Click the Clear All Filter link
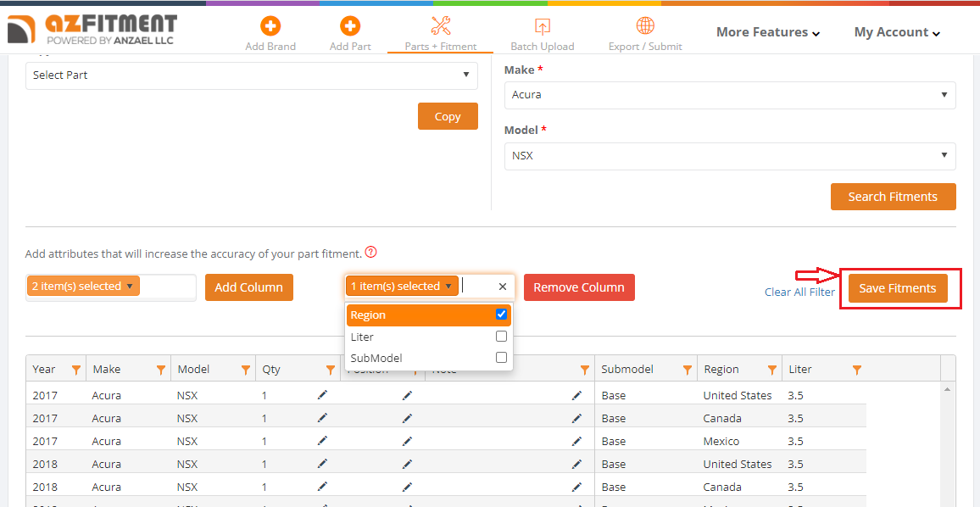 click(x=800, y=292)
